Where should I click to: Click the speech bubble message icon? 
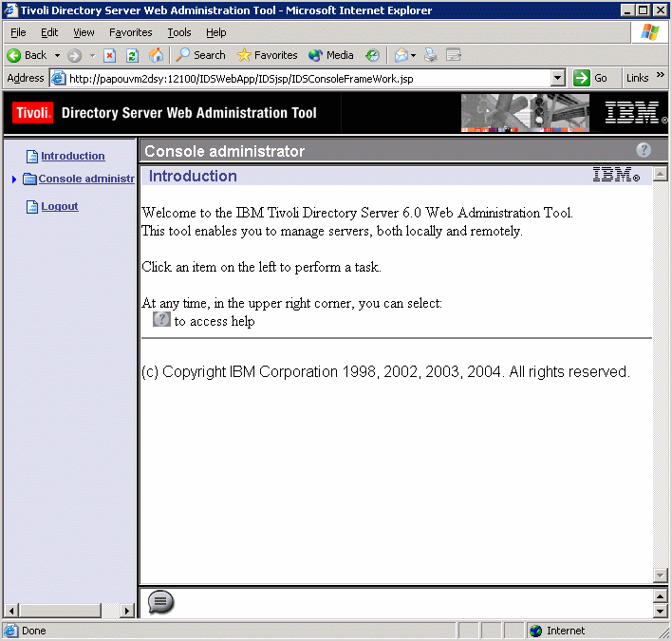160,602
